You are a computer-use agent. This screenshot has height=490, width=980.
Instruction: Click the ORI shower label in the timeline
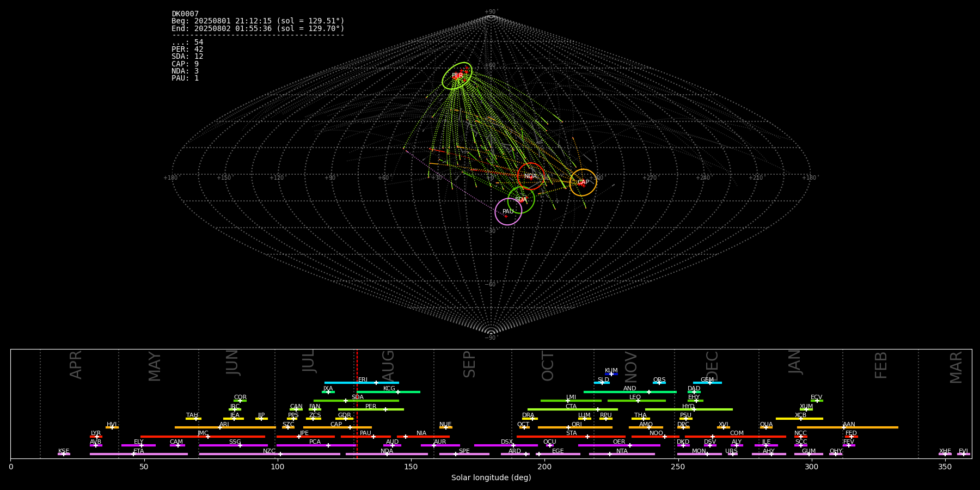[x=577, y=425]
